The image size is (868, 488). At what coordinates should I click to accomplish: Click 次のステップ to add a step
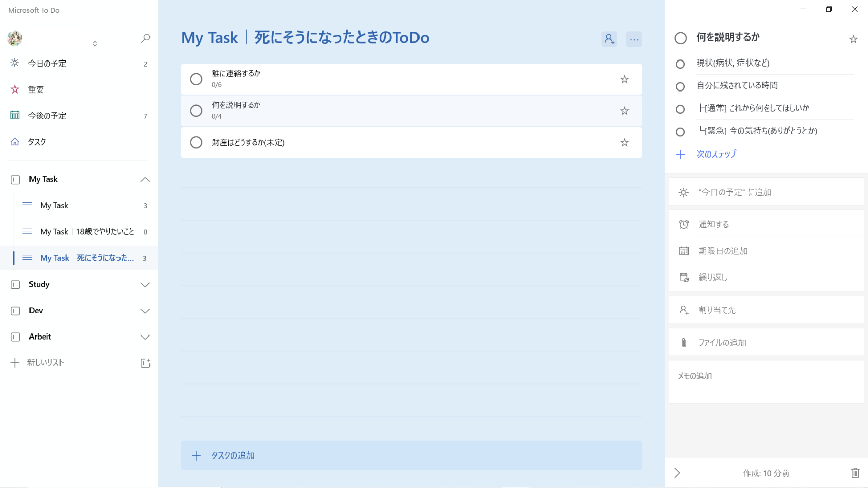click(716, 154)
